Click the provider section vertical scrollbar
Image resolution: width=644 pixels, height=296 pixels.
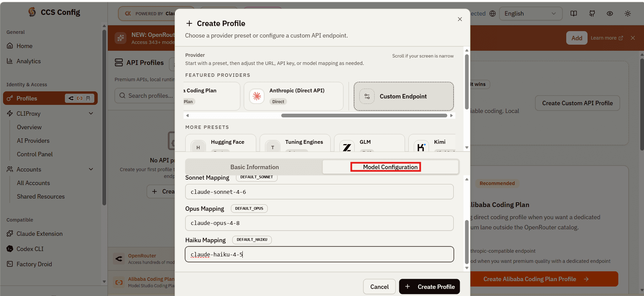tap(467, 81)
